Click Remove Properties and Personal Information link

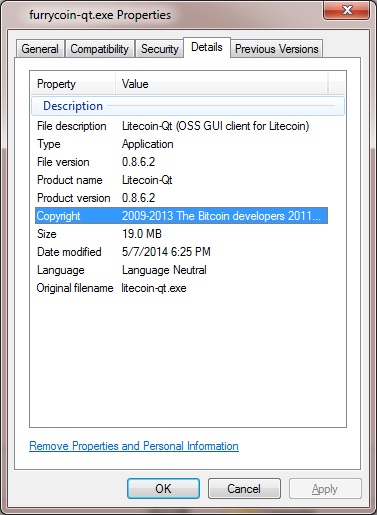134,446
